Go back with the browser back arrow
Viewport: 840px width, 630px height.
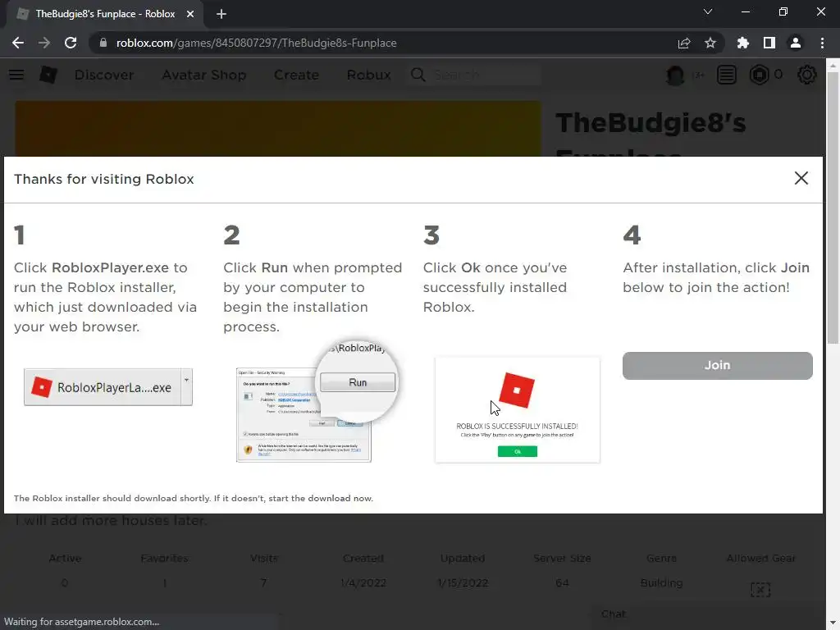point(18,43)
